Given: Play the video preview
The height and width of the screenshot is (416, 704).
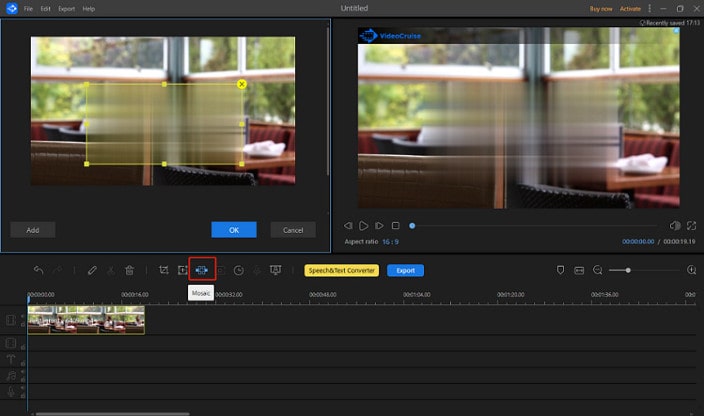Looking at the screenshot, I should (364, 226).
